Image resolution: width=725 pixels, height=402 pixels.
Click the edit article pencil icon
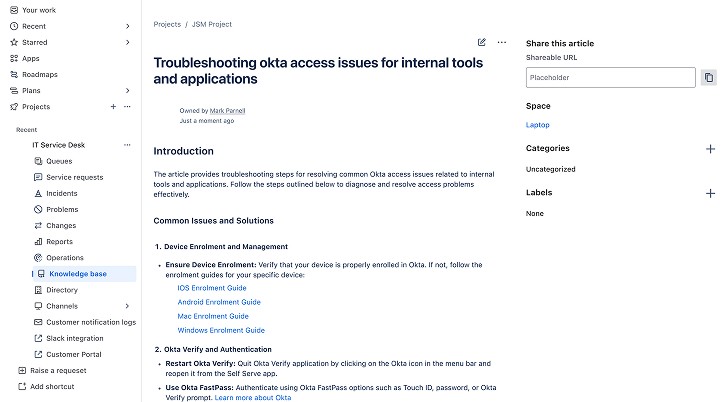(x=481, y=42)
